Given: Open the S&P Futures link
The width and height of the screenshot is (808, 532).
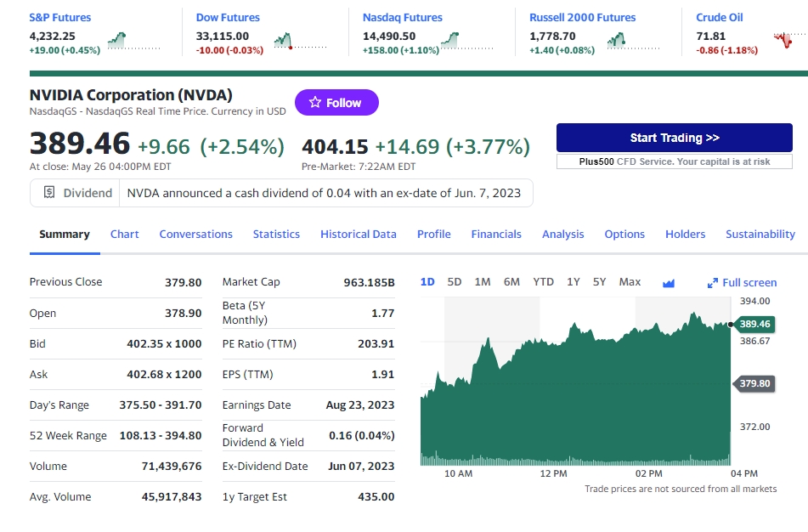Looking at the screenshot, I should [x=59, y=18].
